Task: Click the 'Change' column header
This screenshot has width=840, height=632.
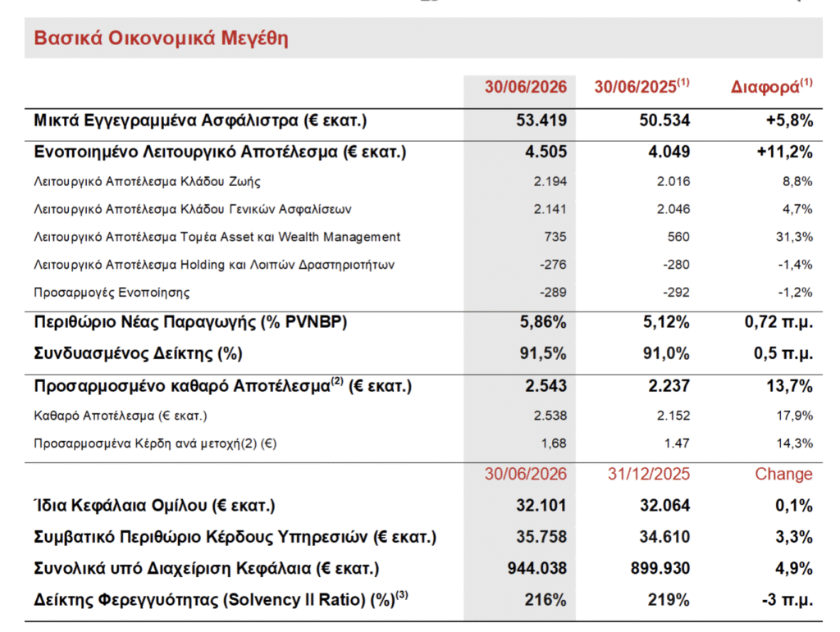Action: 783,474
